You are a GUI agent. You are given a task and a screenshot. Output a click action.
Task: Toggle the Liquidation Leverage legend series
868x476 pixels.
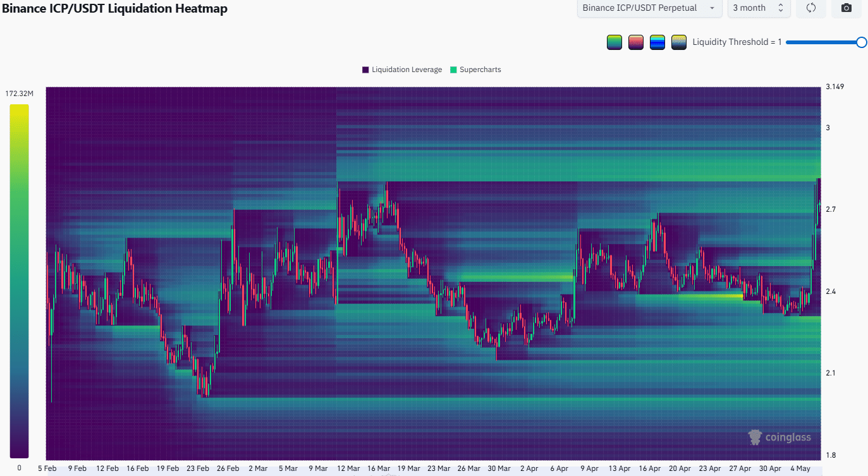coord(402,70)
